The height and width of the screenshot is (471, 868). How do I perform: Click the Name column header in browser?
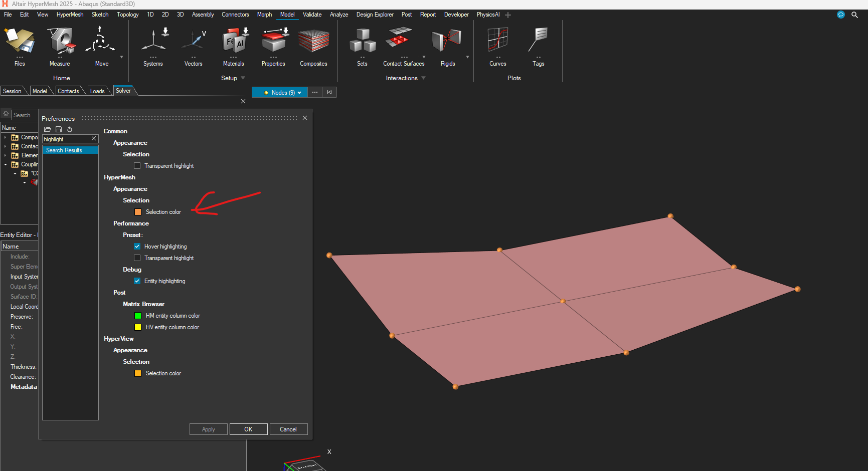pos(20,128)
